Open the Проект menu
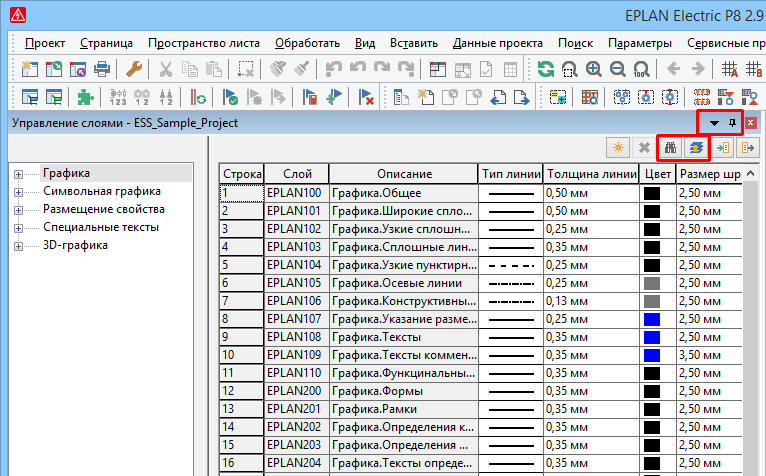This screenshot has height=476, width=766. point(45,43)
